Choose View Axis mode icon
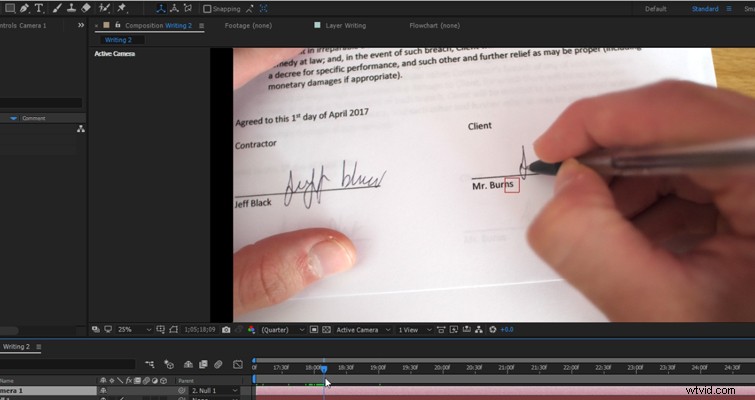This screenshot has height=400, width=755. click(188, 9)
